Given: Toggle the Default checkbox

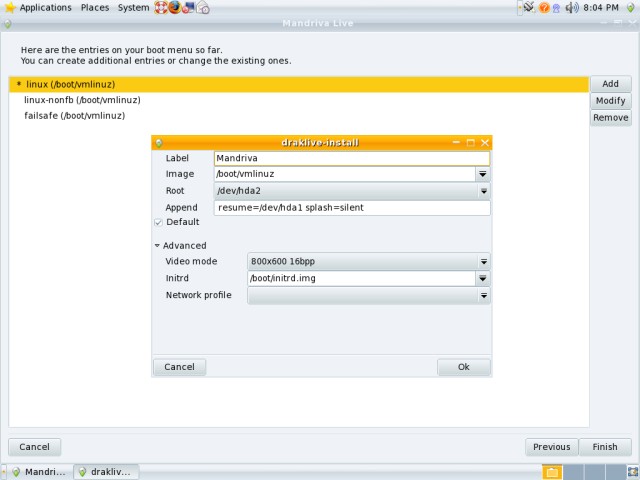Looking at the screenshot, I should click(x=158, y=222).
